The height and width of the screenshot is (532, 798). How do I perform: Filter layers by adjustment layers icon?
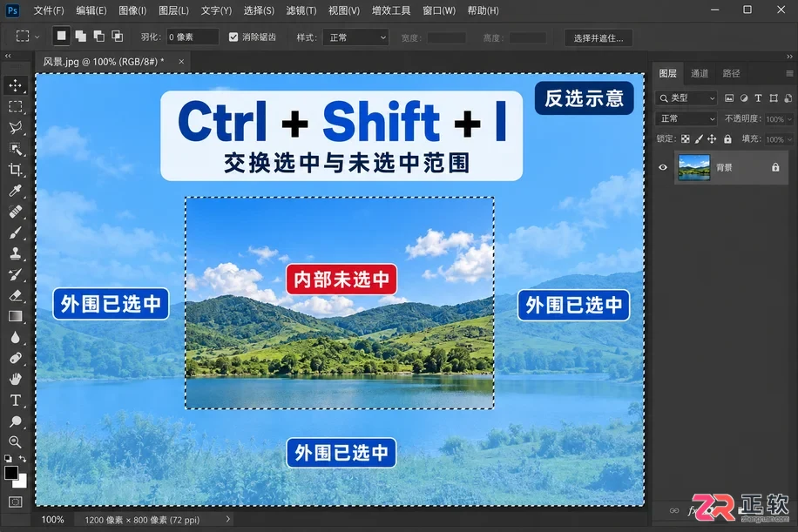744,98
